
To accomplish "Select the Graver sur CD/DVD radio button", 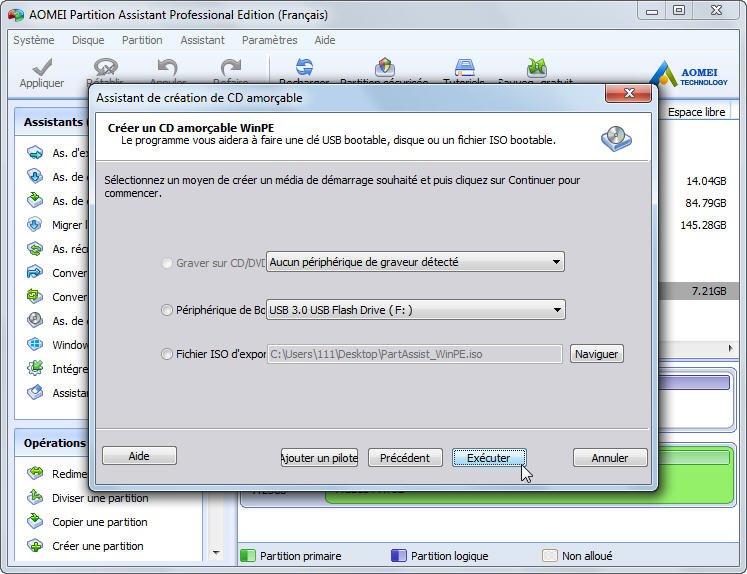I will click(167, 263).
